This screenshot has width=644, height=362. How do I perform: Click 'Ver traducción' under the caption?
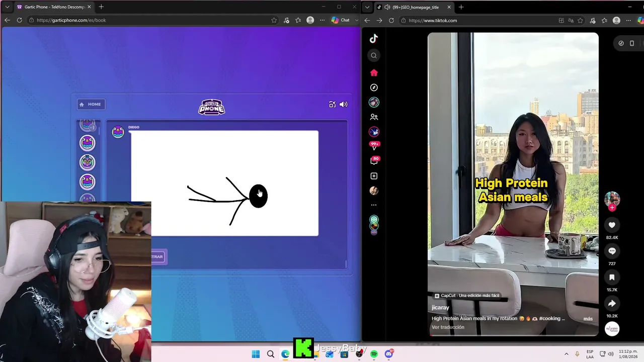tap(448, 327)
